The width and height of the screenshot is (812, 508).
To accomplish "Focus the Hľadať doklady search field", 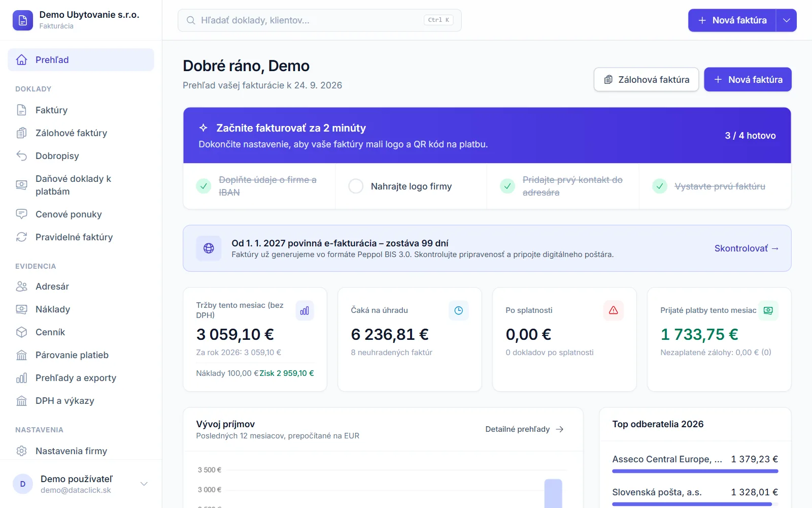I will click(x=319, y=20).
